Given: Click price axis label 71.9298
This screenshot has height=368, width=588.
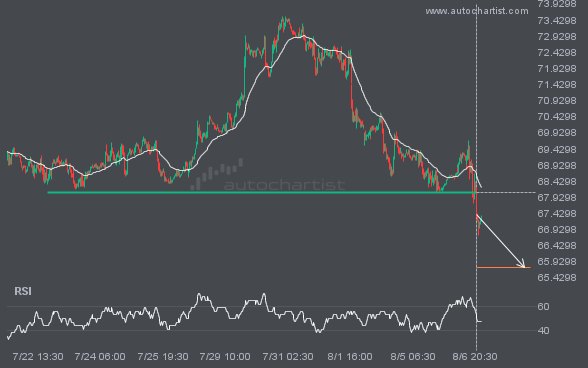Looking at the screenshot, I should (556, 69).
